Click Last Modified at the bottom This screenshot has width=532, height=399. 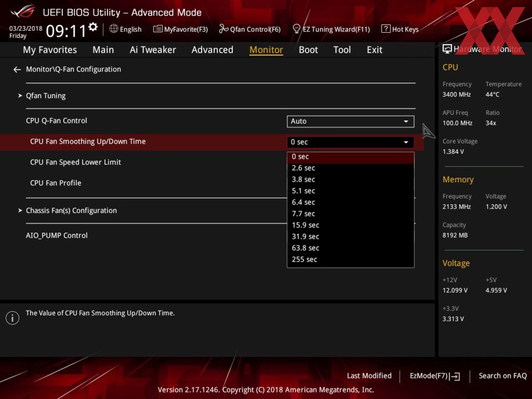click(369, 376)
